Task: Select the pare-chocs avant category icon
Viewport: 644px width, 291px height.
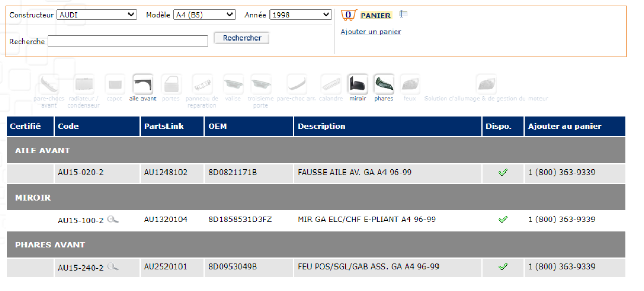Action: pos(49,84)
